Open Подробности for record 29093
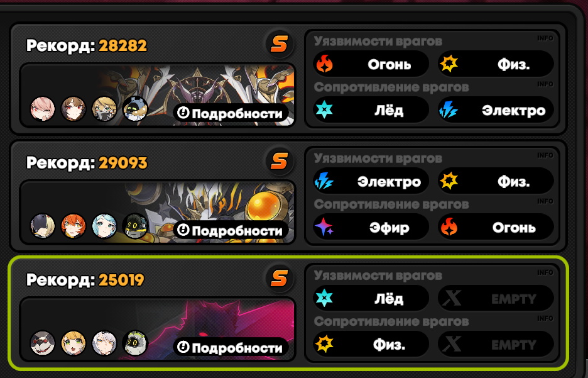 click(x=231, y=230)
